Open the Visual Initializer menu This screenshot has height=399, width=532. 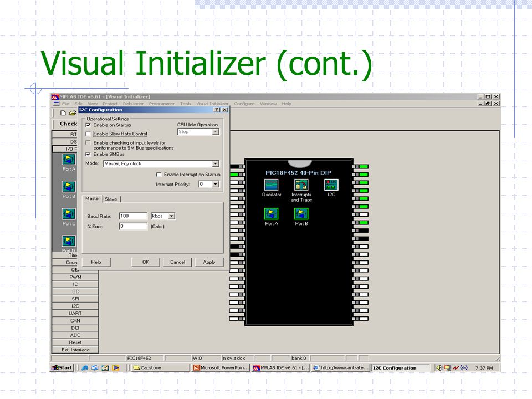click(212, 104)
